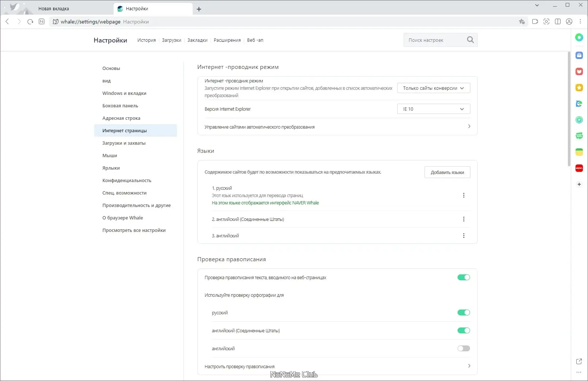Open the Расширения tab in settings header

pyautogui.click(x=227, y=40)
